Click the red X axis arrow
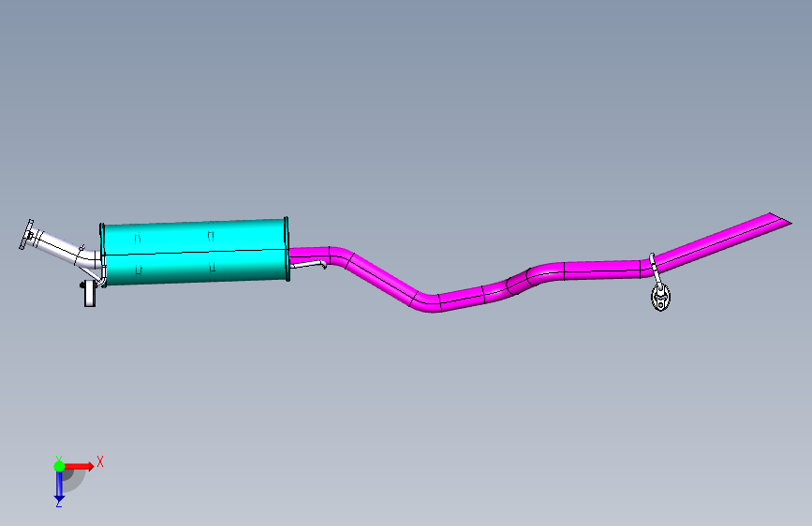The image size is (812, 526). [79, 466]
